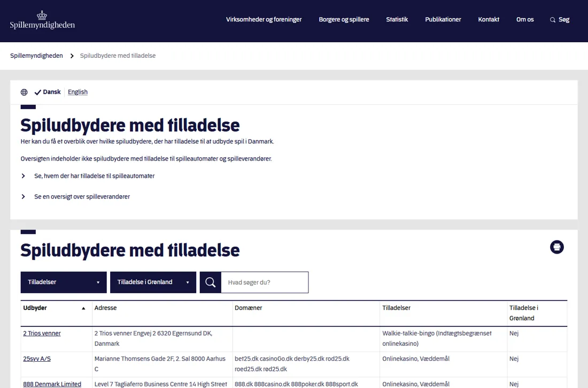This screenshot has height=388, width=588.
Task: Click Spillemyndigheden breadcrumb link
Action: pos(36,56)
